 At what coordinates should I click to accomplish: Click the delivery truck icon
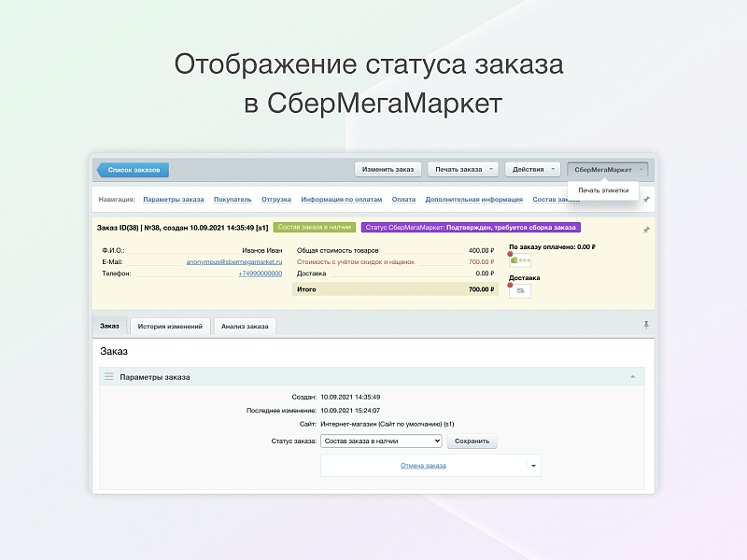pos(520,291)
